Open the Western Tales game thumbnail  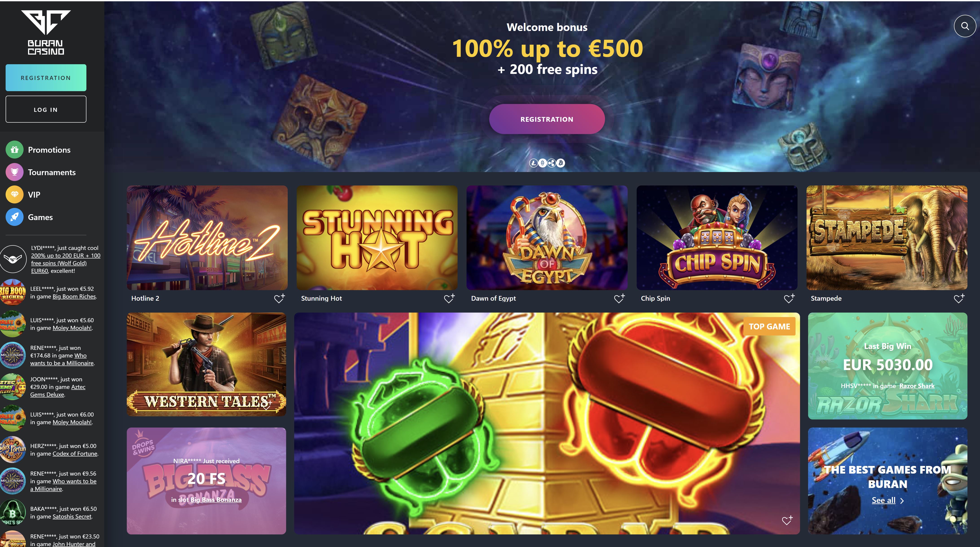[x=206, y=364]
